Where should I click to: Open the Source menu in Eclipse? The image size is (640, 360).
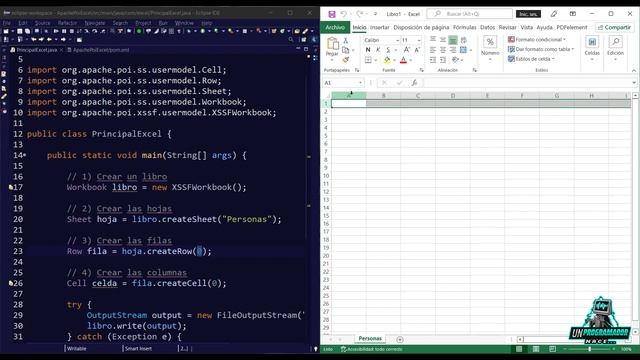point(42,23)
